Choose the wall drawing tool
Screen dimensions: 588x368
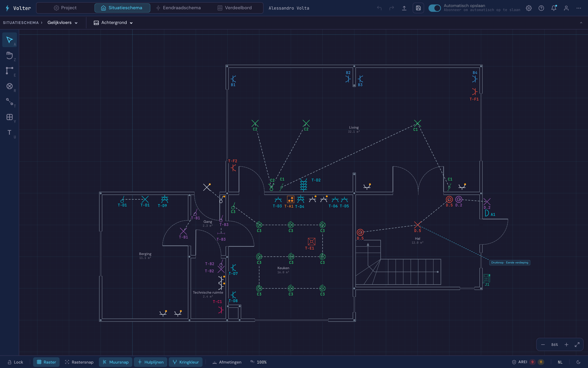pyautogui.click(x=10, y=71)
